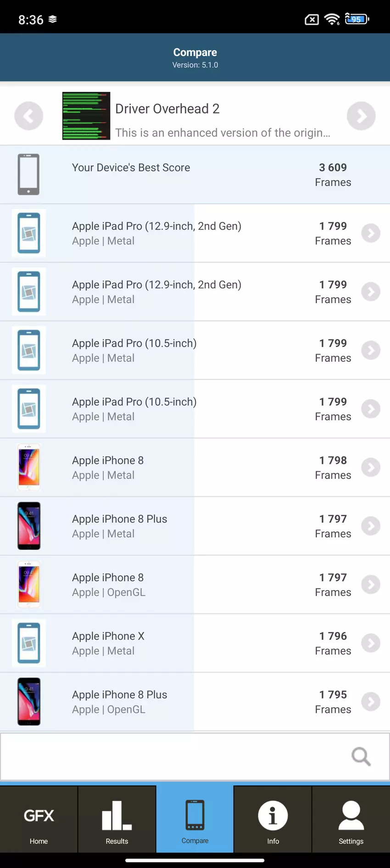Click the device search input field
This screenshot has width=390, height=868.
click(x=174, y=756)
